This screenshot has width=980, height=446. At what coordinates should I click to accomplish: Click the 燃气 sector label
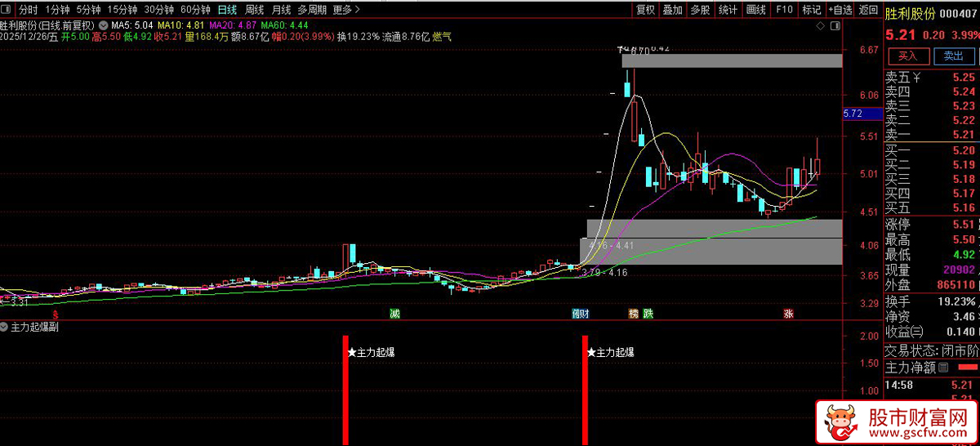(442, 37)
